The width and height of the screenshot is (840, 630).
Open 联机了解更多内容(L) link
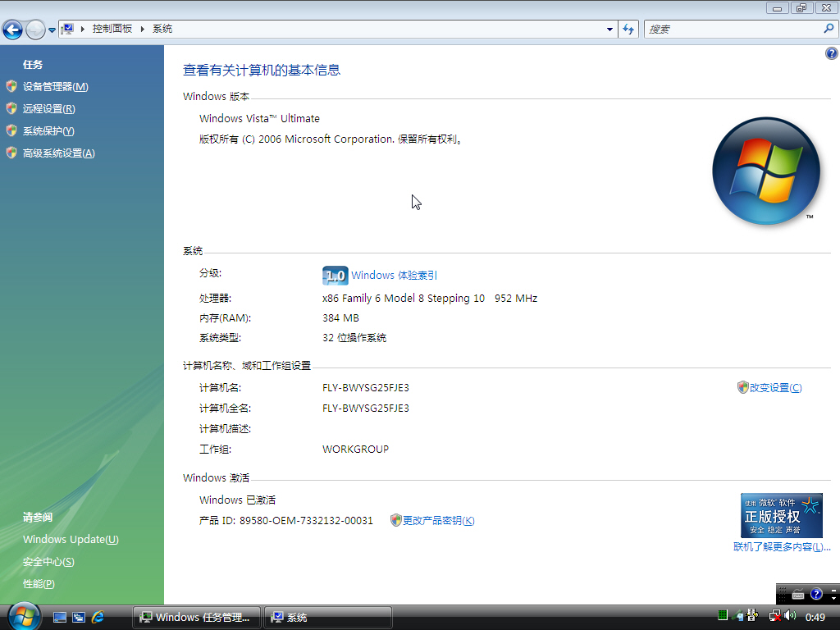click(x=781, y=547)
